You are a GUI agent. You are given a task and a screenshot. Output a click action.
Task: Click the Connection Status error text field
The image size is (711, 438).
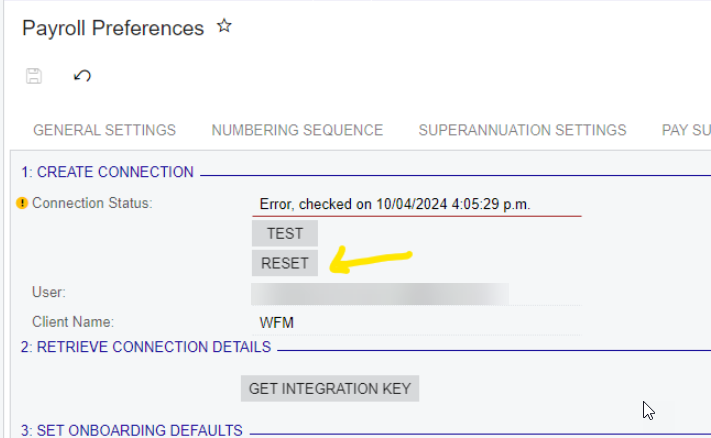tap(415, 204)
